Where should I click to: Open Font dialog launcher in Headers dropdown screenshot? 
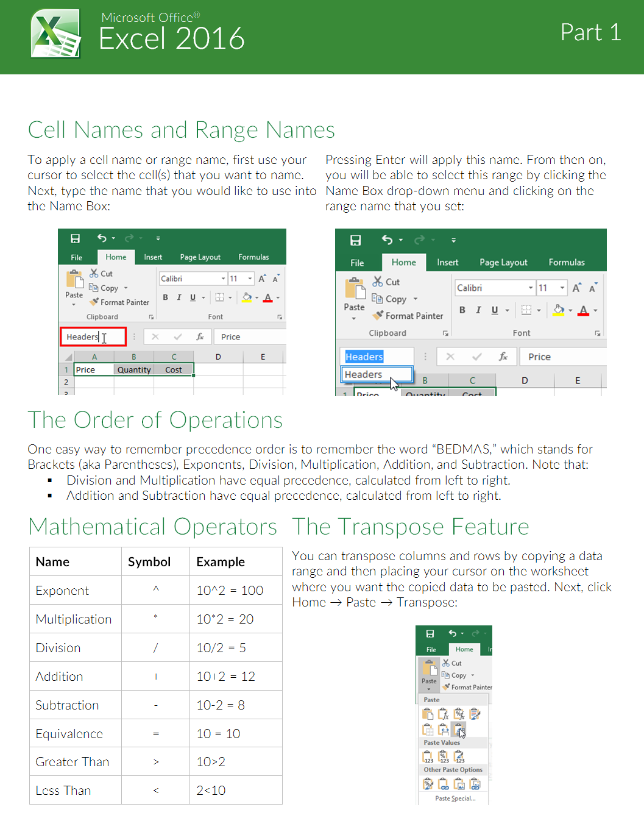pyautogui.click(x=598, y=333)
